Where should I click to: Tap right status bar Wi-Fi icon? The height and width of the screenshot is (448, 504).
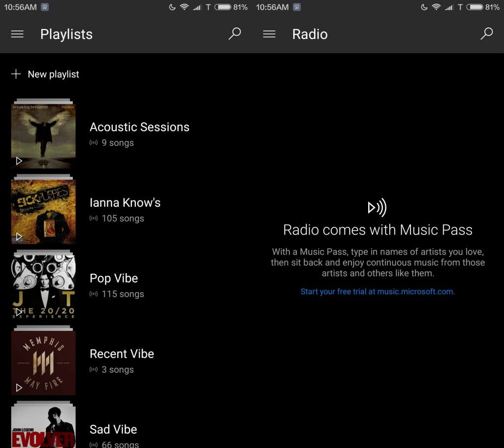pyautogui.click(x=436, y=7)
